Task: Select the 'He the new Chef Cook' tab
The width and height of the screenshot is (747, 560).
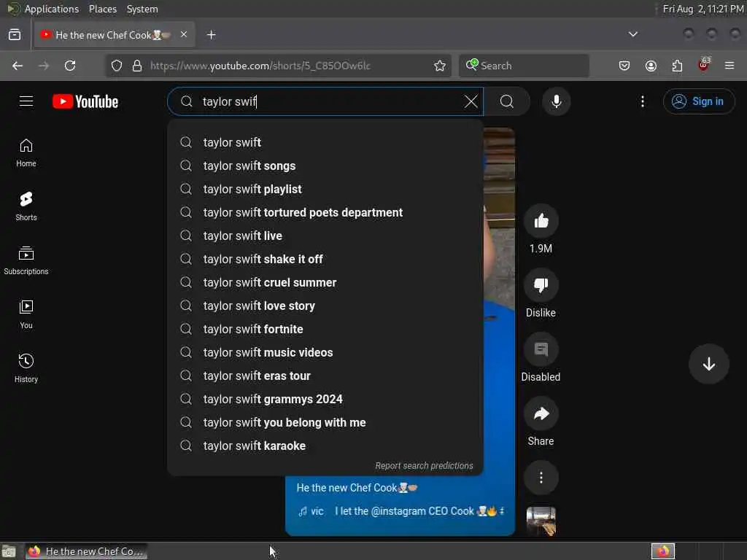Action: tap(115, 35)
